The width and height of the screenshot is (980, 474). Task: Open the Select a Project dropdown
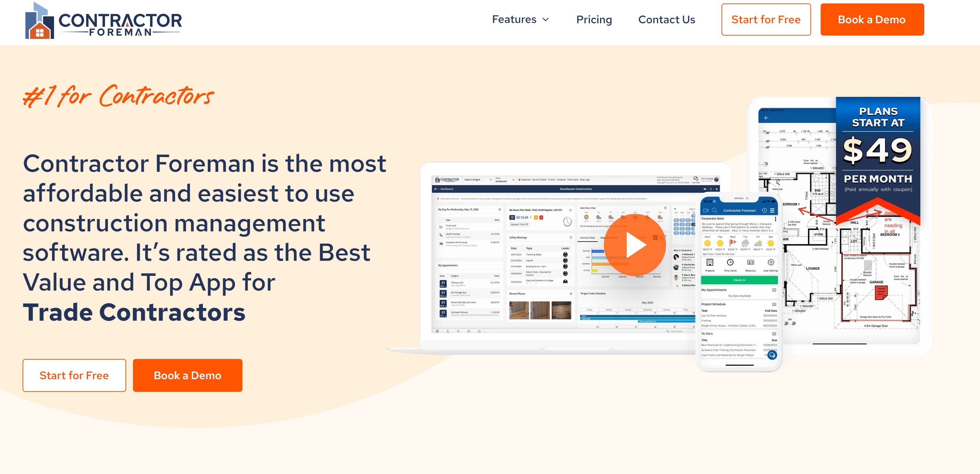coord(477,180)
